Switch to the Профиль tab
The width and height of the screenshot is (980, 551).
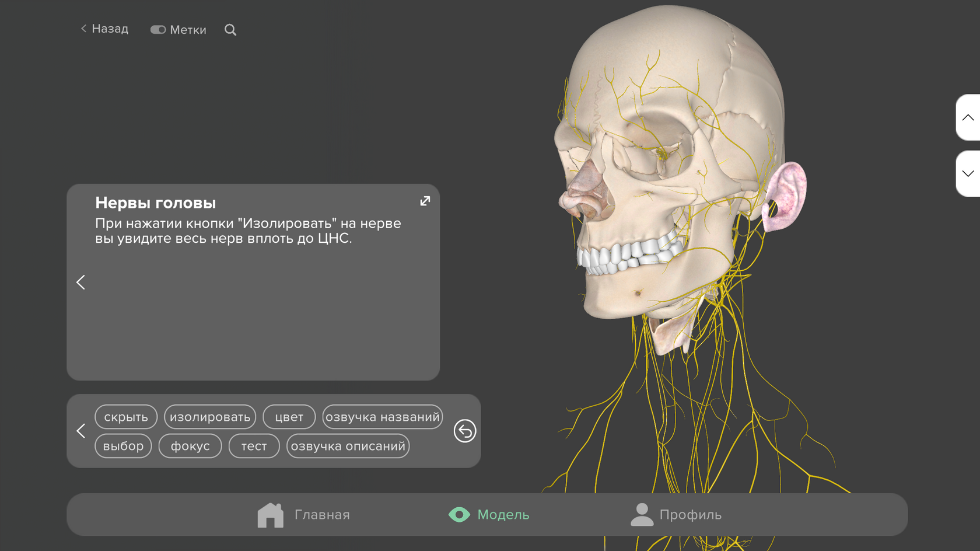[x=676, y=515]
